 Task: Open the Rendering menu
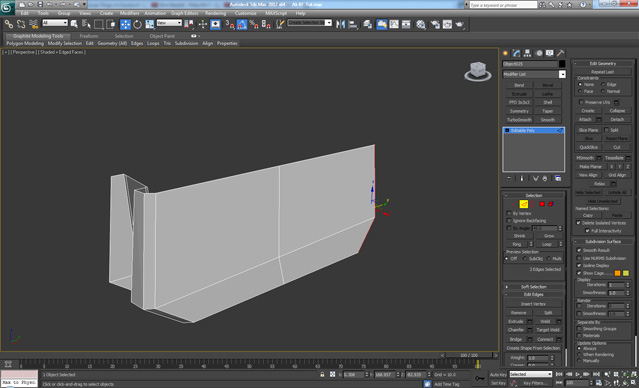click(216, 13)
